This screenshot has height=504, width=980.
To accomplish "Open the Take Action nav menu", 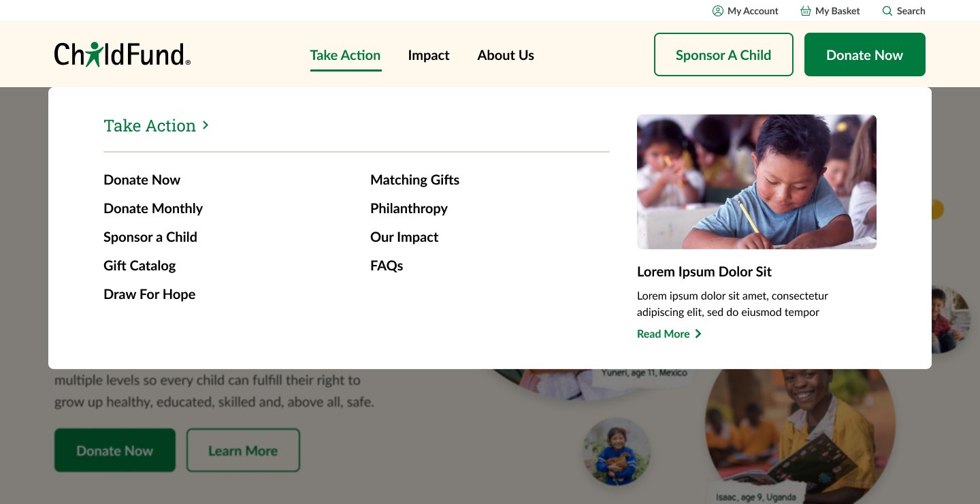I will coord(345,55).
